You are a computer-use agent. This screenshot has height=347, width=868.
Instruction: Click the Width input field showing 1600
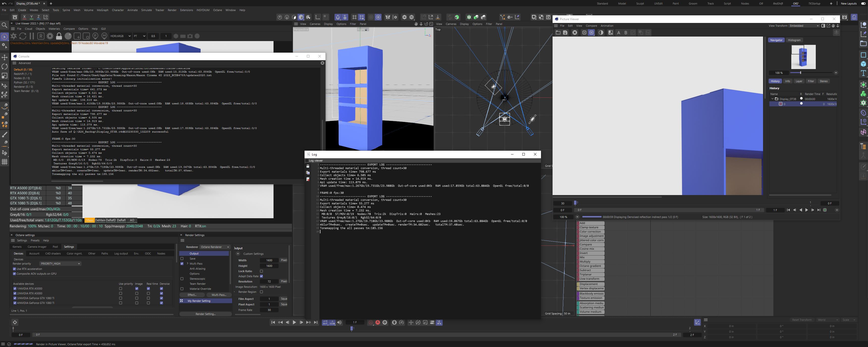[x=269, y=260]
